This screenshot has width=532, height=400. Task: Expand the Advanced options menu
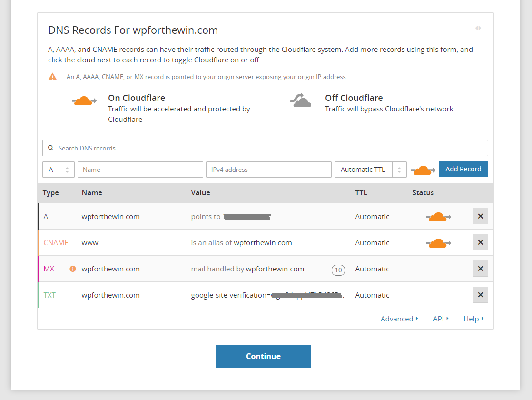click(x=399, y=319)
